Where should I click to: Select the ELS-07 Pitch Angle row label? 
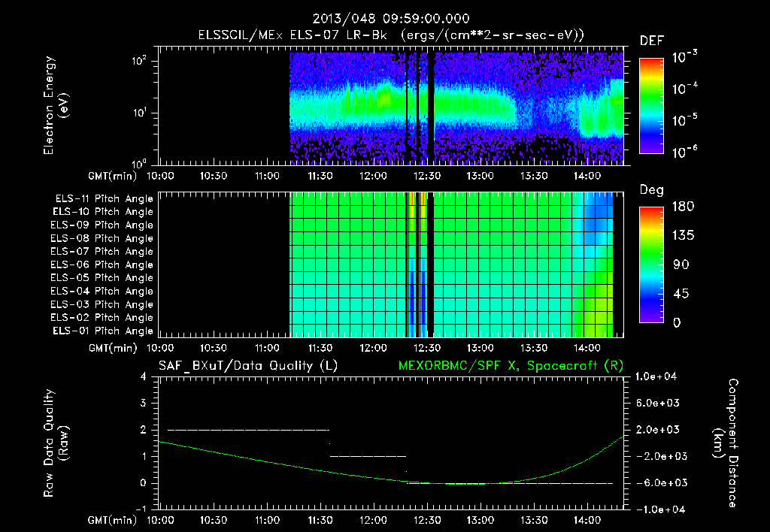click(102, 252)
